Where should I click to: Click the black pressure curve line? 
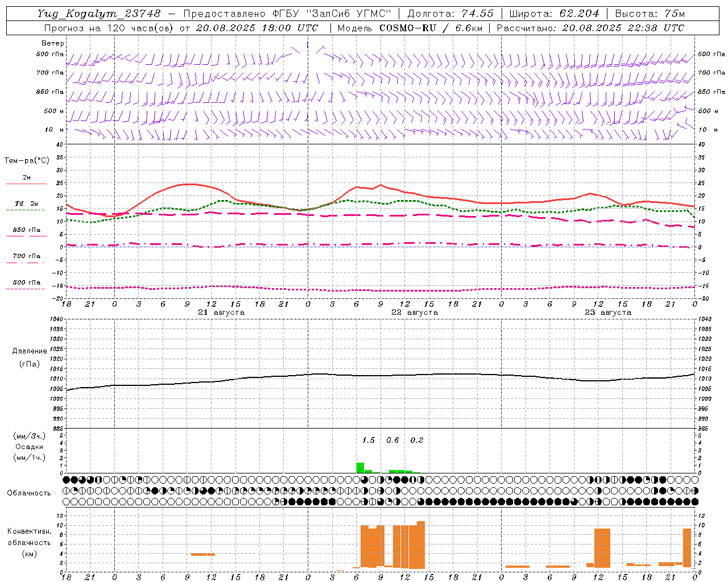click(381, 375)
